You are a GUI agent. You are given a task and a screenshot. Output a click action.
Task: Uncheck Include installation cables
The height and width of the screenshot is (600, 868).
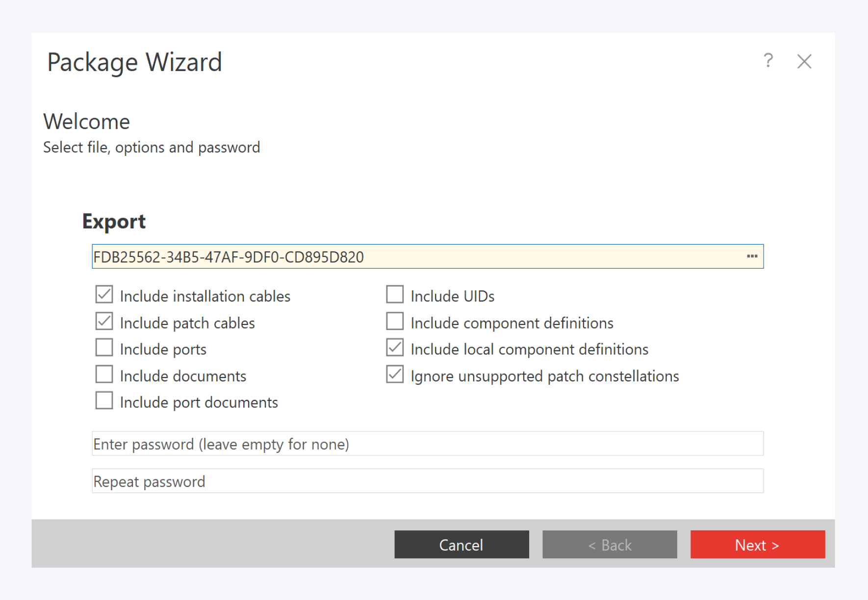point(104,295)
